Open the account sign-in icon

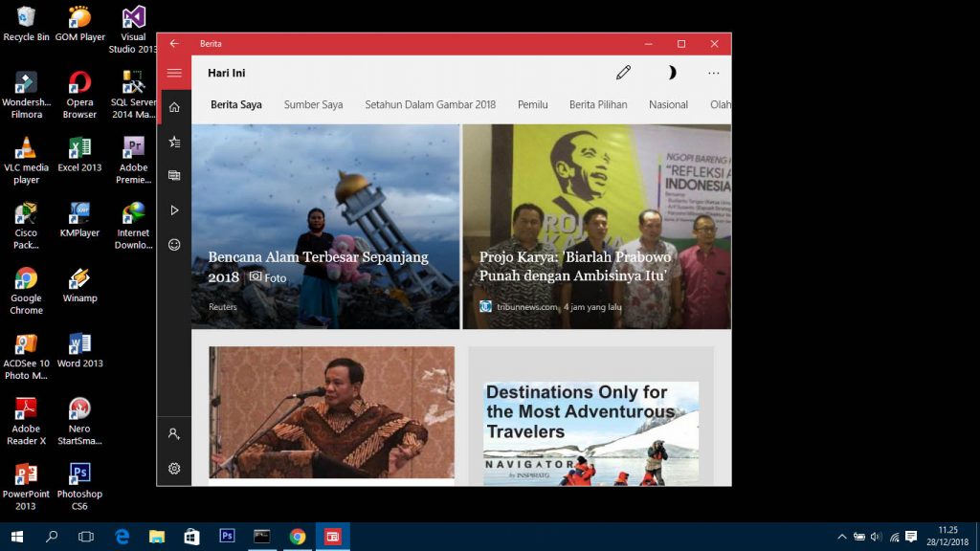pos(174,434)
